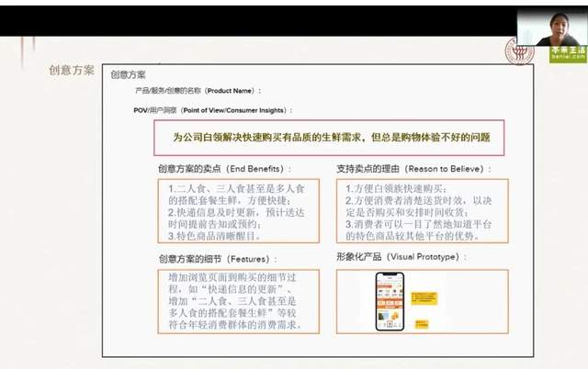
Task: Click the line 2.快递信息及时更新，预计送达
Action: [236, 212]
